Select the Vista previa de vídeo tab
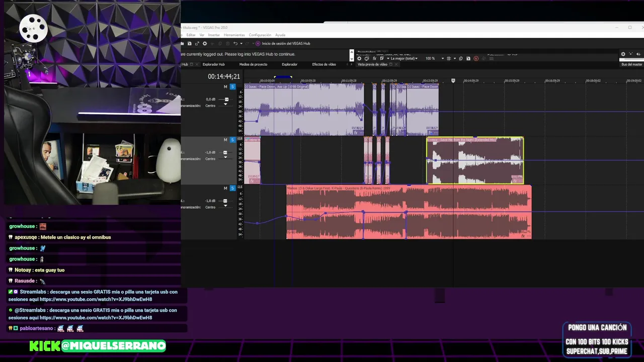This screenshot has height=362, width=644. pyautogui.click(x=372, y=64)
